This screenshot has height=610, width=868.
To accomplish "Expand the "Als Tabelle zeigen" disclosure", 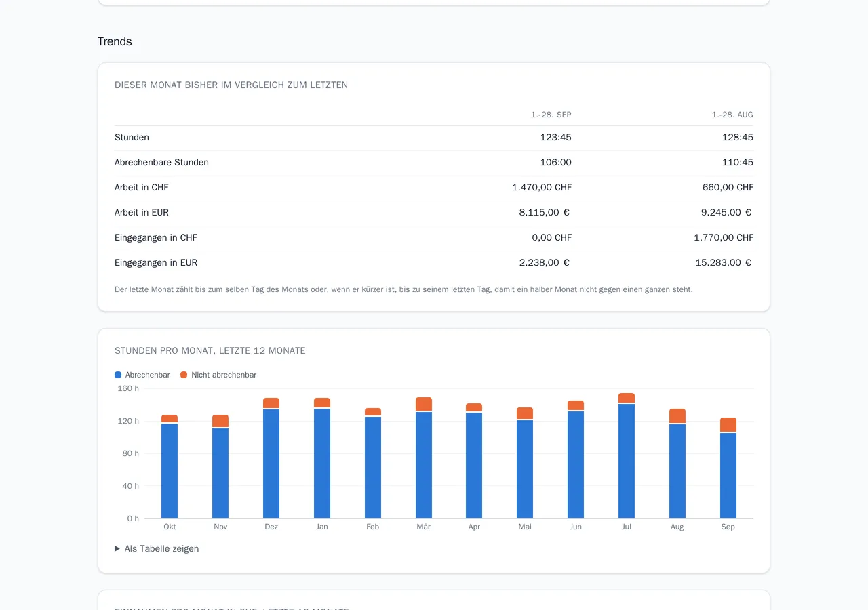I will [157, 548].
